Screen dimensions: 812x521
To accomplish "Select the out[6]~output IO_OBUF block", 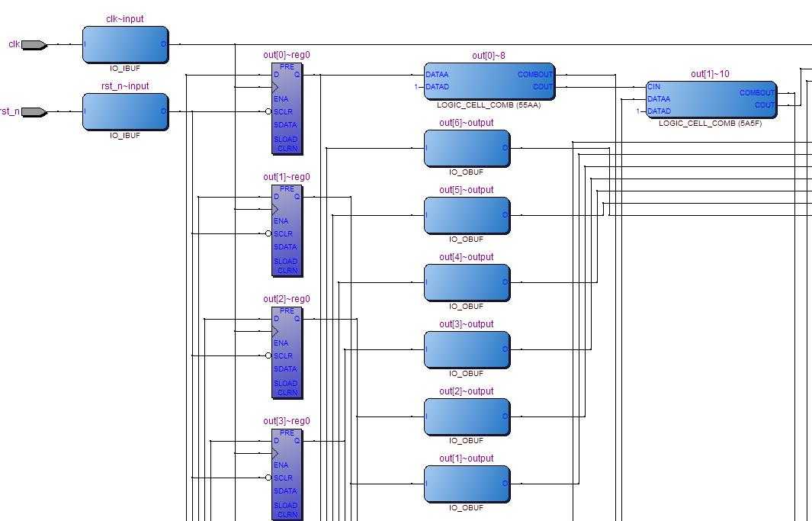I will point(467,148).
